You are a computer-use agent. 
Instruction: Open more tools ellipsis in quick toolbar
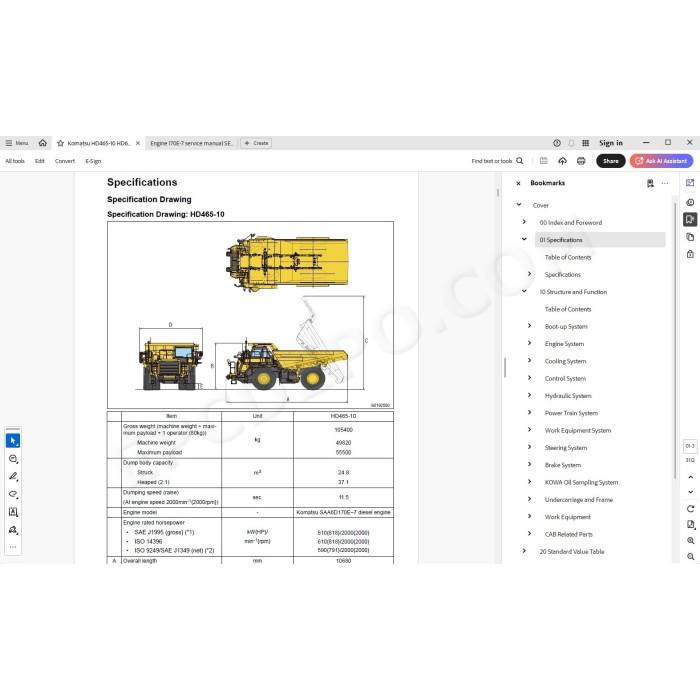(13, 547)
